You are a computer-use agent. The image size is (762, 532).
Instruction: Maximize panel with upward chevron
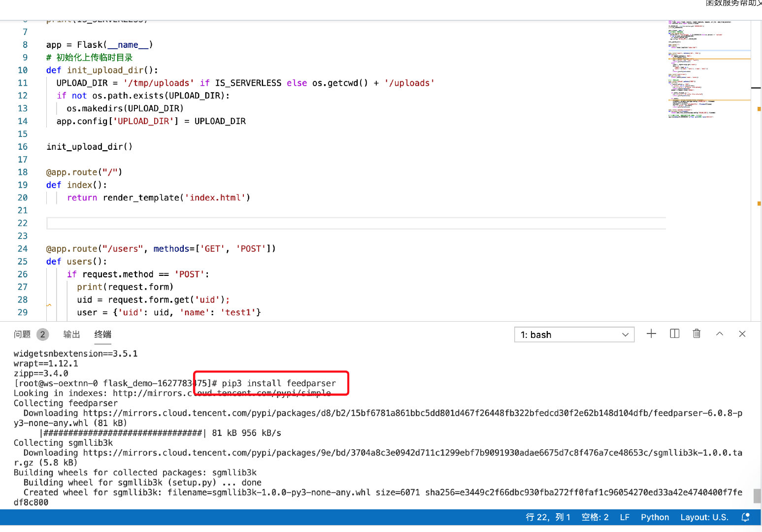point(720,333)
